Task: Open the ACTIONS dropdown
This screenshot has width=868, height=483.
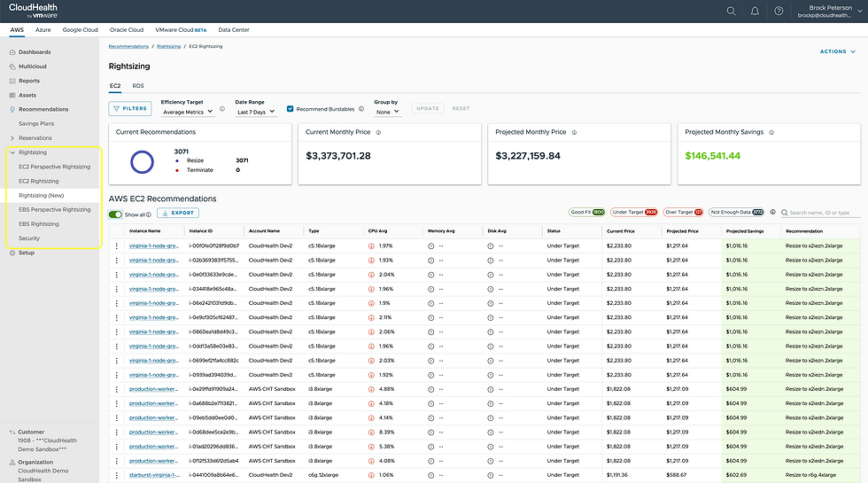Action: pos(838,51)
